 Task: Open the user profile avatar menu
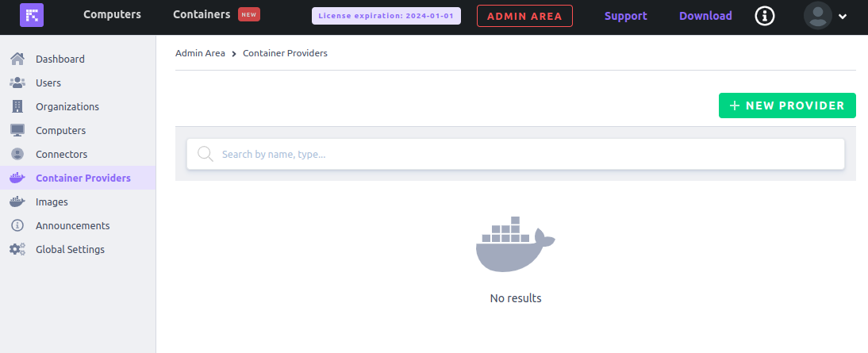click(818, 16)
